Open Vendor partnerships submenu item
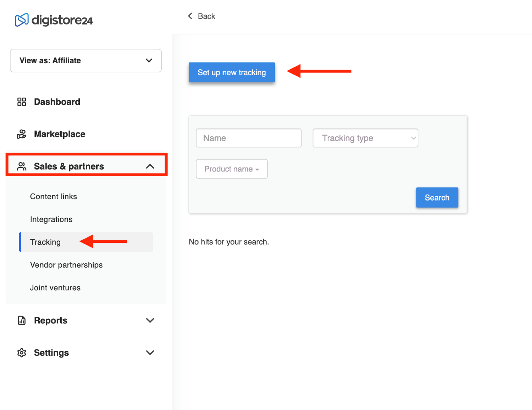 pos(66,265)
